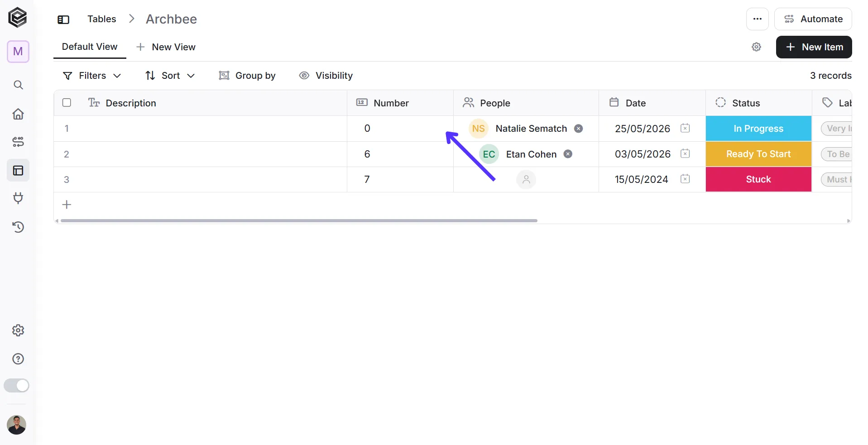Clear the 15/05/2024 date

click(685, 179)
